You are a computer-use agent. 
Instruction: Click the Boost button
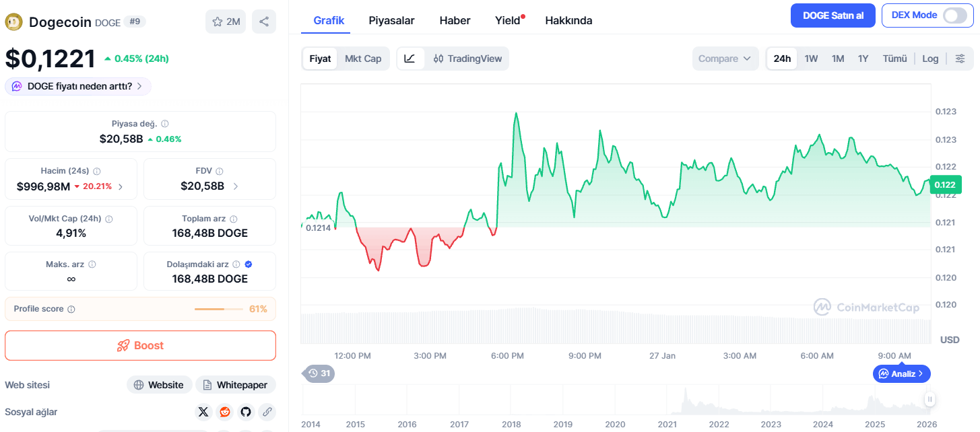point(140,345)
